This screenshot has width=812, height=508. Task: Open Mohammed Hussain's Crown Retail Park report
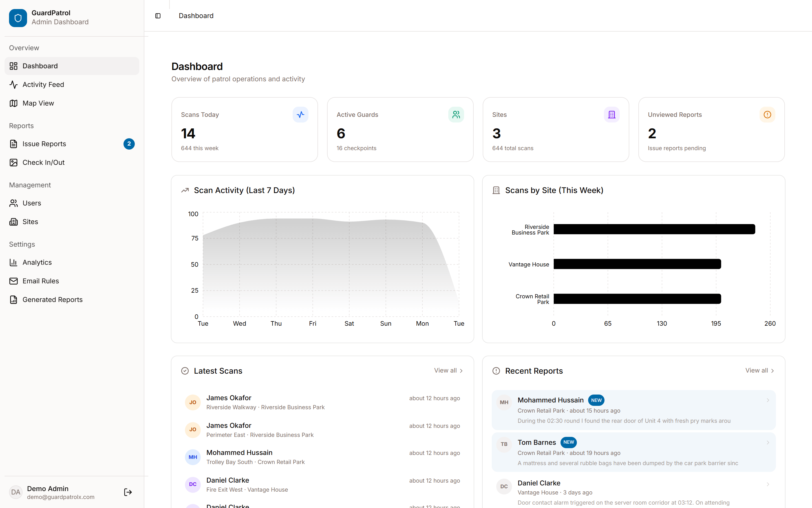pos(634,410)
